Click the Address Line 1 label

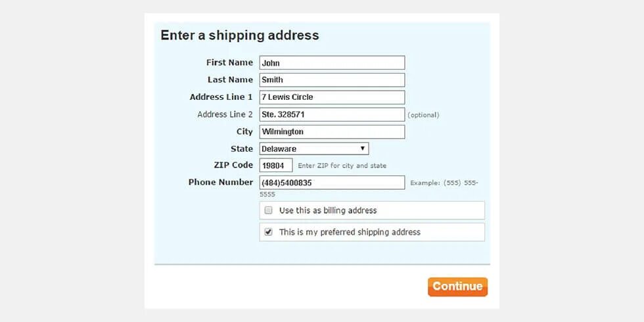(221, 97)
